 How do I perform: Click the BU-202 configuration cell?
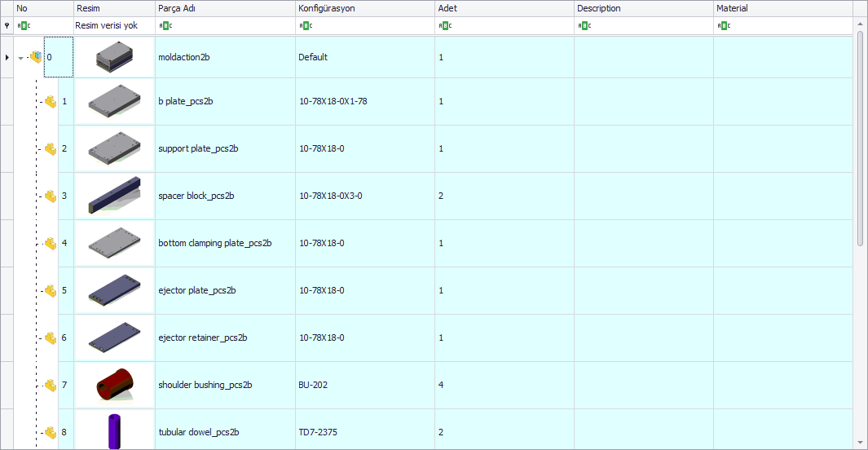coord(365,385)
